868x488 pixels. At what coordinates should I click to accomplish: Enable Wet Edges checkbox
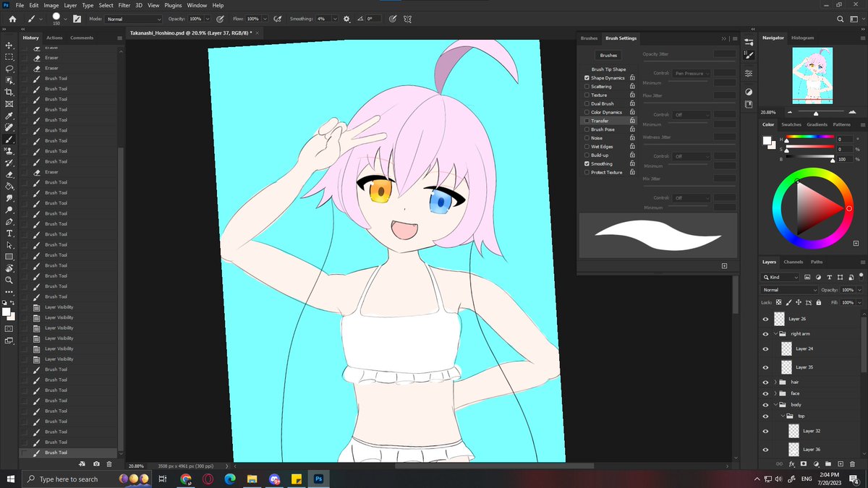point(587,147)
